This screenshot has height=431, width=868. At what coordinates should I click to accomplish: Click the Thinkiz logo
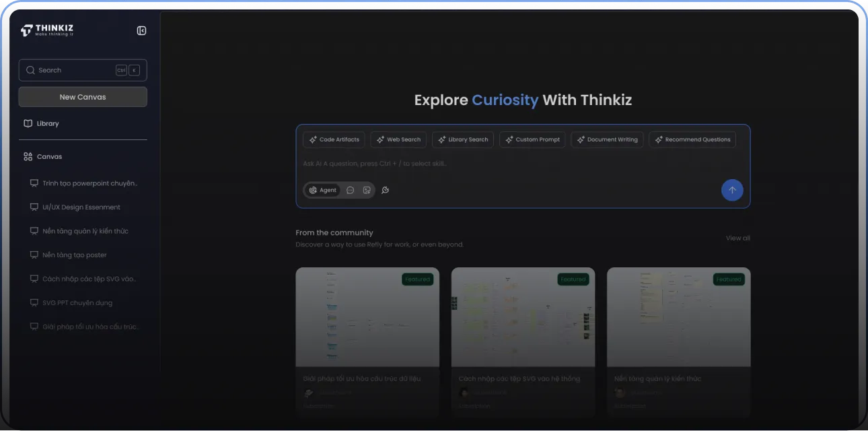(x=47, y=30)
